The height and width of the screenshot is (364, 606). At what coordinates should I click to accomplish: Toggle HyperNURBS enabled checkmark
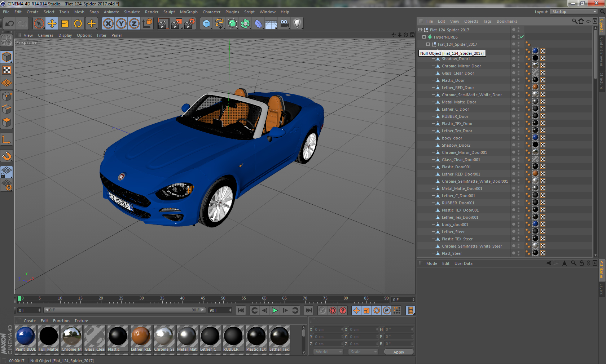(x=522, y=37)
